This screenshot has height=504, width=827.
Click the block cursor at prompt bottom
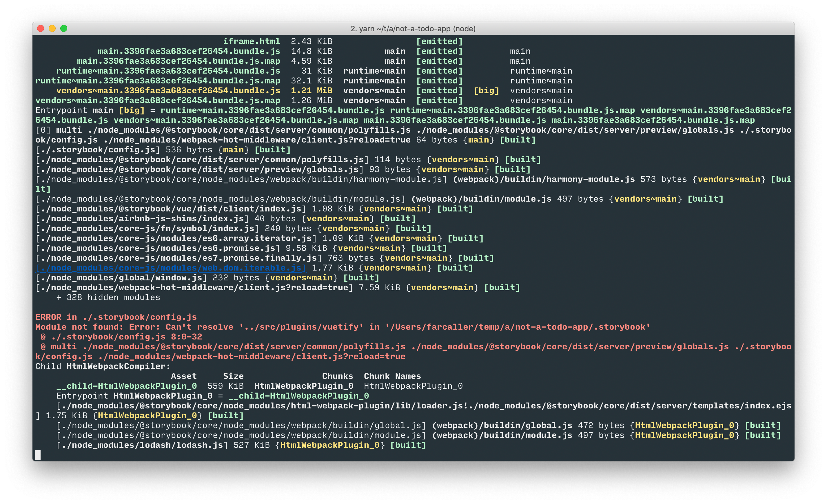[x=38, y=455]
